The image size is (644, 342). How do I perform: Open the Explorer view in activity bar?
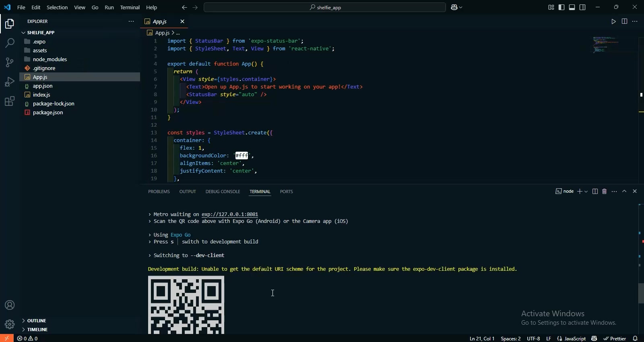(x=10, y=24)
